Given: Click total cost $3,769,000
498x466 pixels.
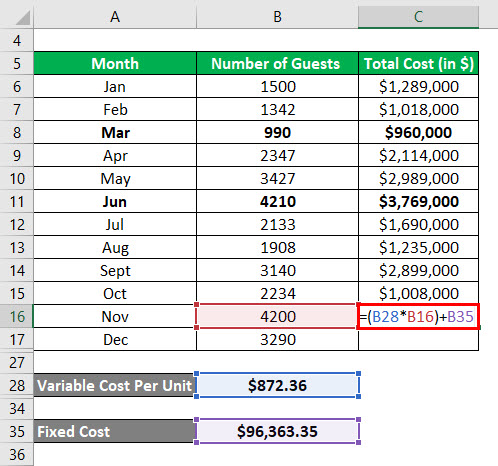Looking at the screenshot, I should point(418,201).
